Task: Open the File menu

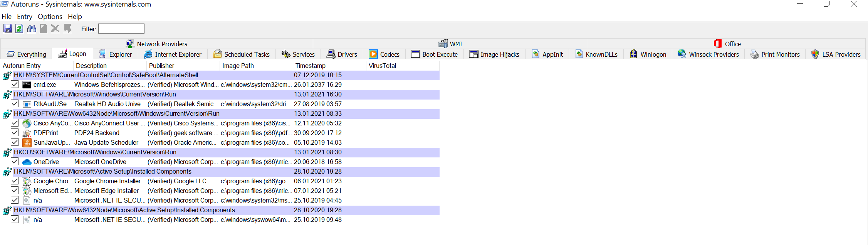Action: [7, 17]
